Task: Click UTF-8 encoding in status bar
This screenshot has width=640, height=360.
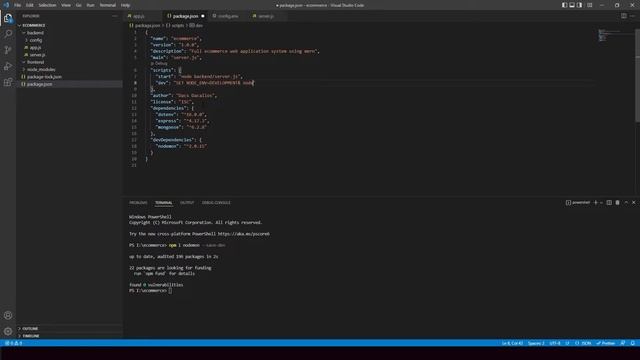Action: coord(555,343)
